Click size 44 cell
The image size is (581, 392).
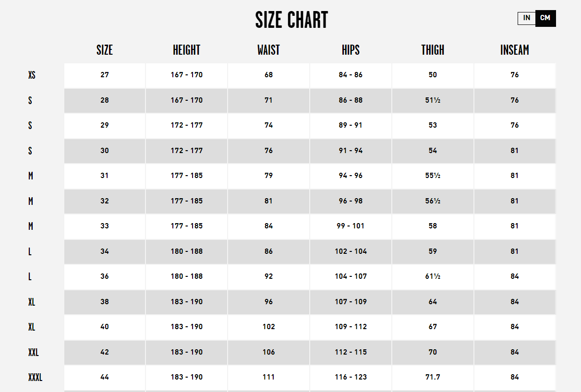(105, 378)
